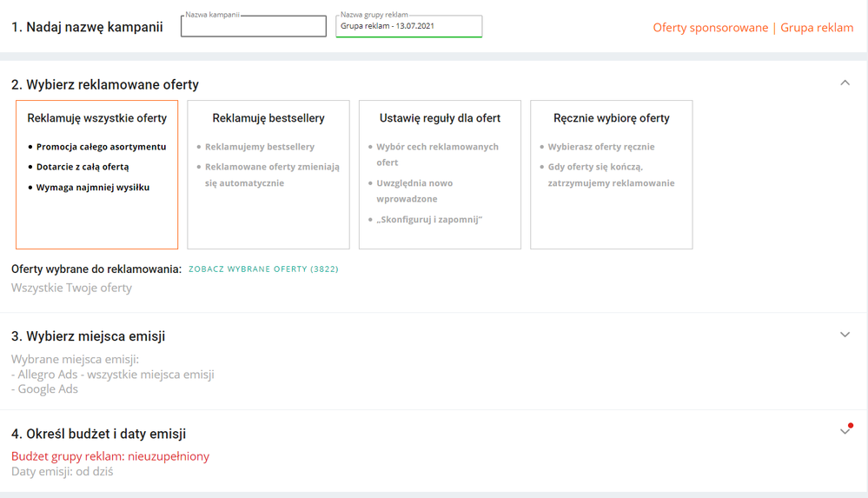Click the Wszystkie Twoje oferty summary text
Screen dimensions: 868x498
(71, 288)
